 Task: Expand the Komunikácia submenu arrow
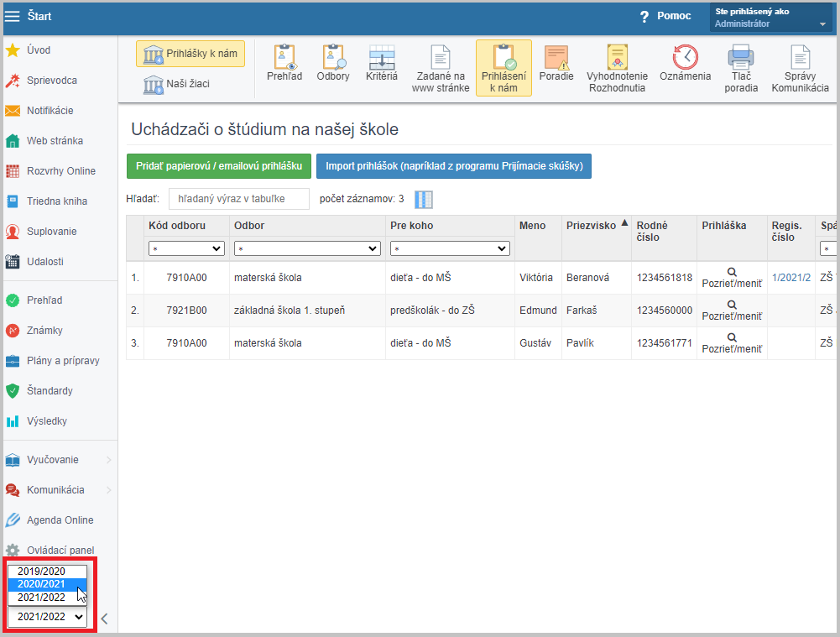pyautogui.click(x=109, y=489)
